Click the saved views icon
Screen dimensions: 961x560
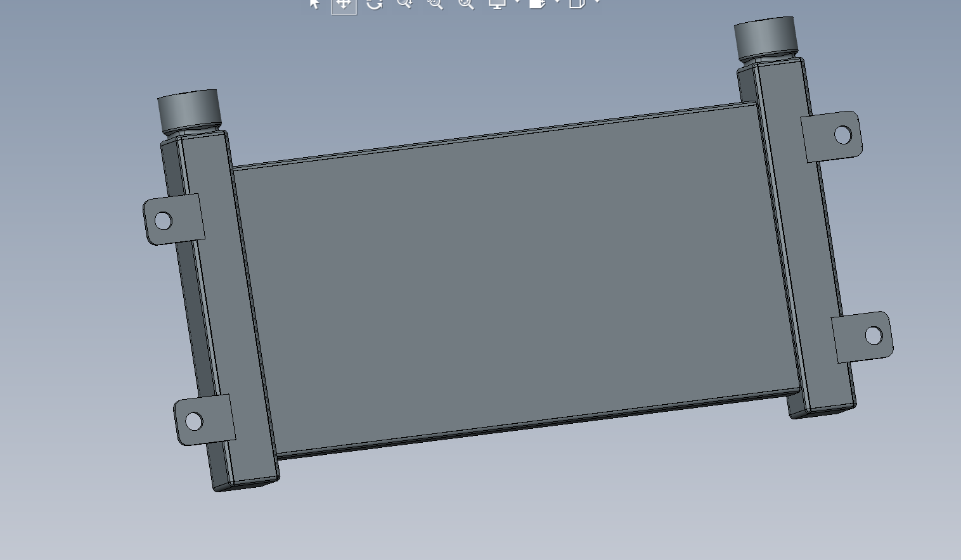[x=537, y=3]
